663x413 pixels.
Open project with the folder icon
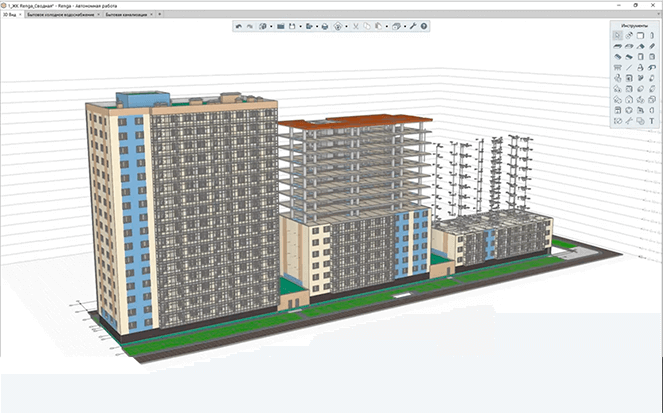click(x=280, y=26)
